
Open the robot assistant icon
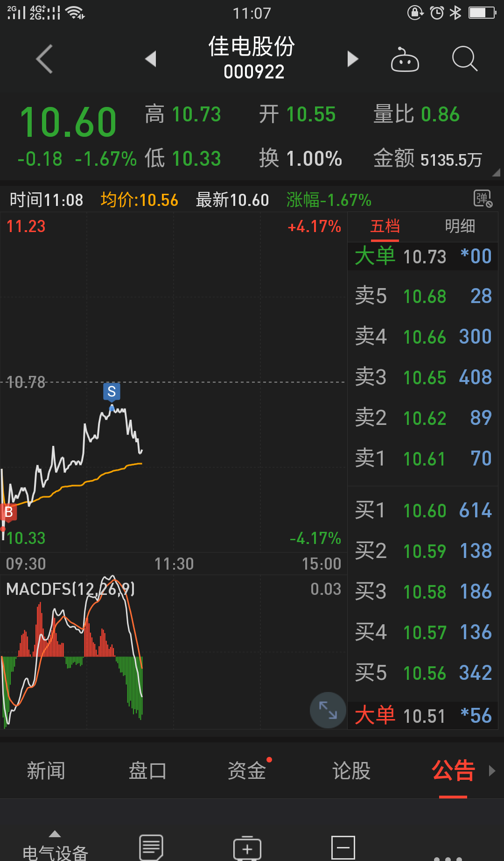pos(405,59)
